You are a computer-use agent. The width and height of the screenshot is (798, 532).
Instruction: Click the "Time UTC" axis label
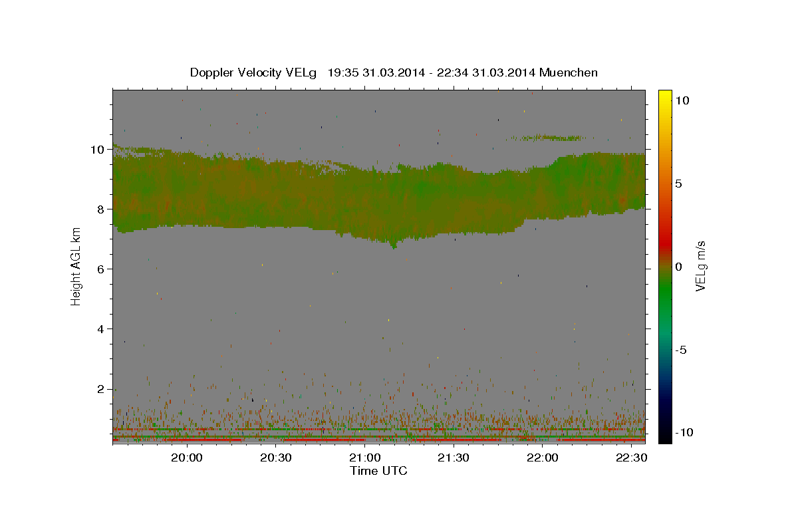[x=378, y=471]
